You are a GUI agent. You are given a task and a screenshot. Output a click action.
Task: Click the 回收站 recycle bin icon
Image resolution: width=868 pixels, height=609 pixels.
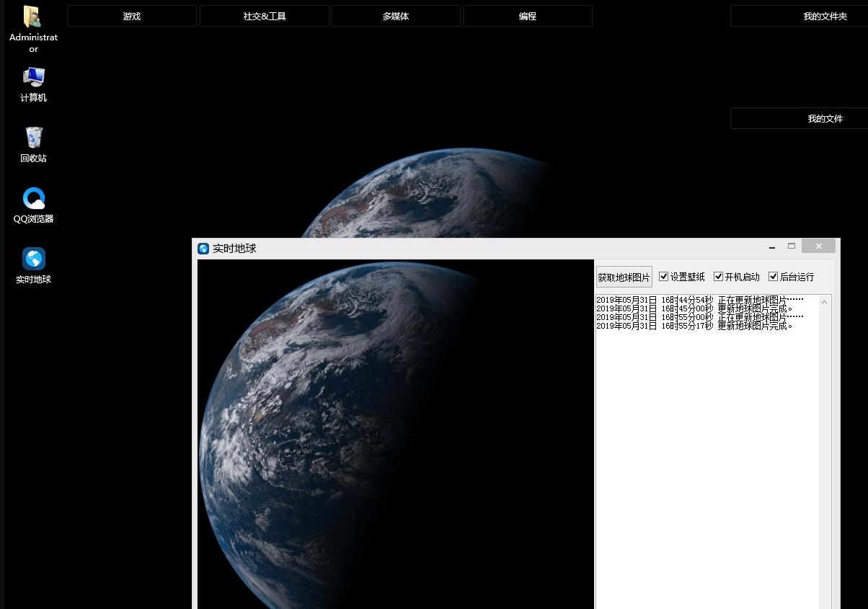33,138
